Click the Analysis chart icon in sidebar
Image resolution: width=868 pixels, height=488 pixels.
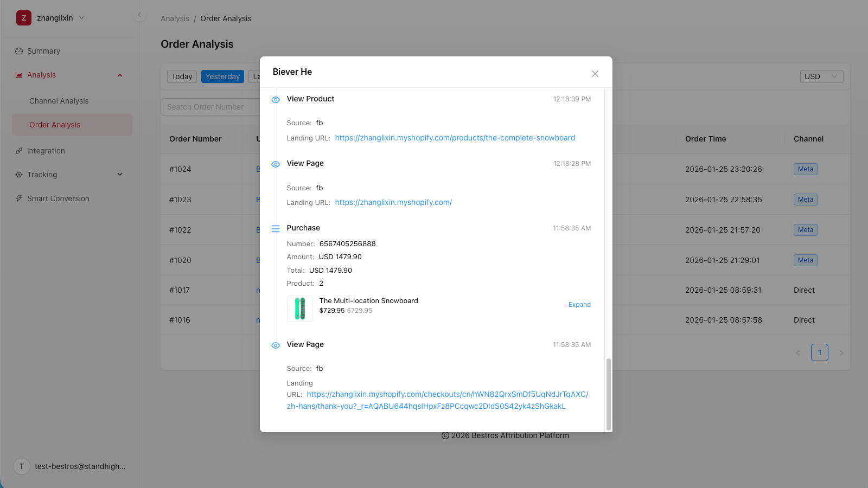(19, 75)
